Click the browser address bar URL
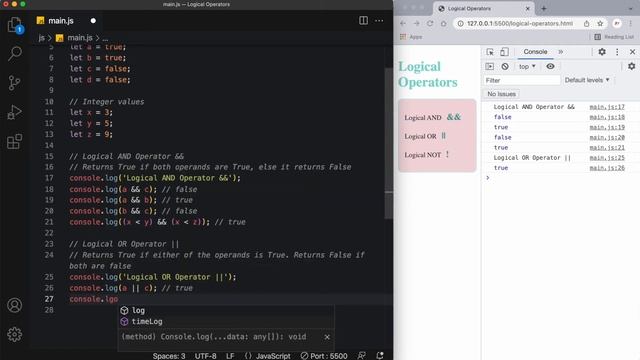This screenshot has height=360, width=640. tap(520, 24)
